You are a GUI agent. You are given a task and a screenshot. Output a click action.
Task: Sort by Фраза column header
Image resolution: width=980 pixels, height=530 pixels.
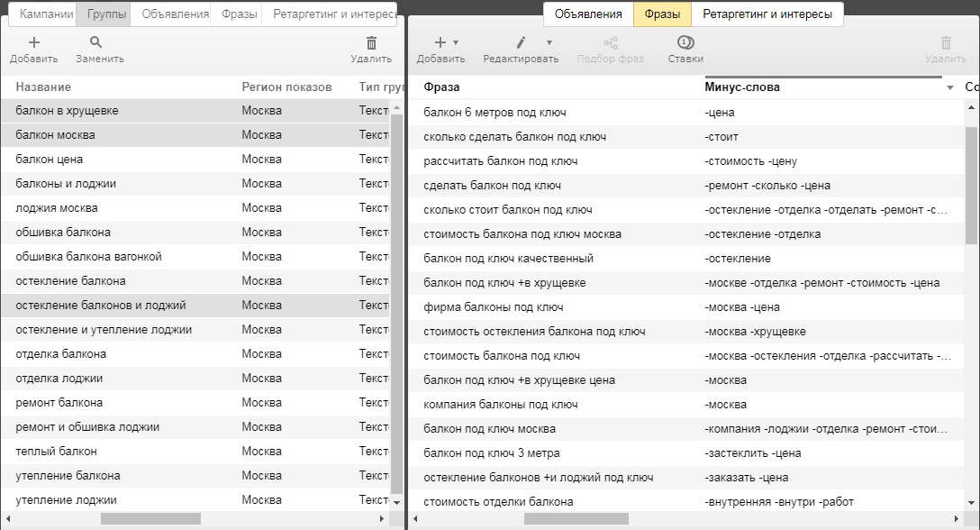click(x=441, y=87)
